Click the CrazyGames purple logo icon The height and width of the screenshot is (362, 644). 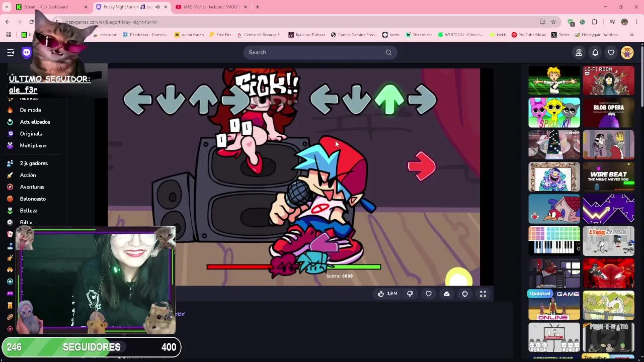point(27,52)
